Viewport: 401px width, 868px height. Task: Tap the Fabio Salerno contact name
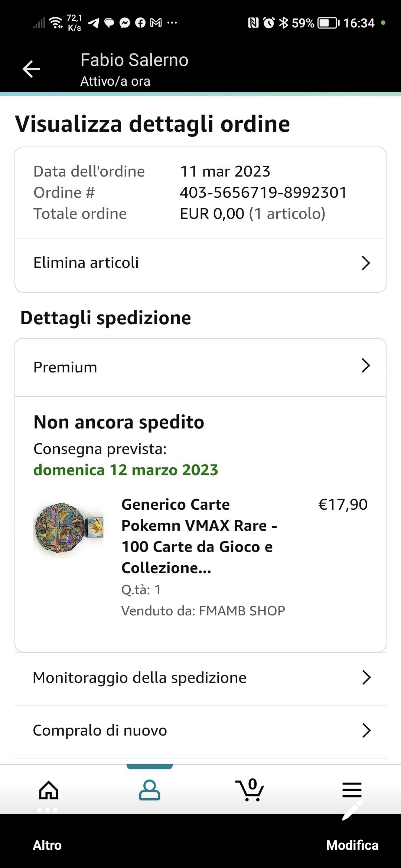(x=134, y=60)
